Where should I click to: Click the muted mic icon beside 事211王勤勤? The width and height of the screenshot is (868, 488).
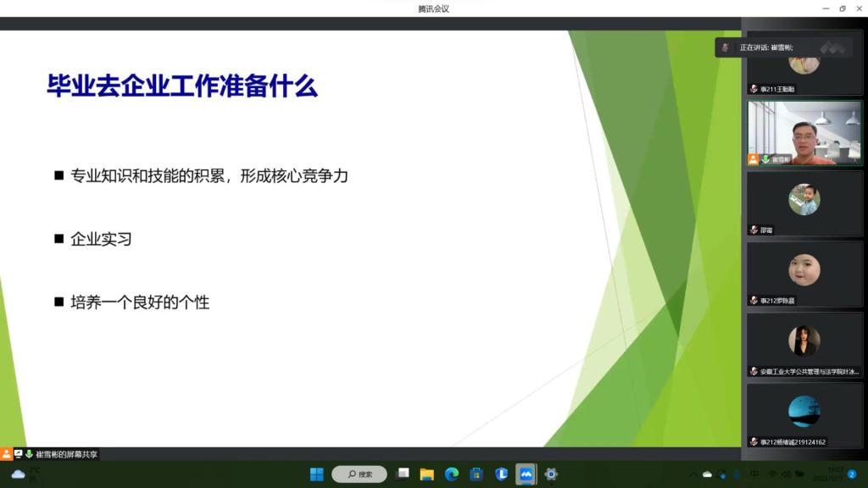754,89
